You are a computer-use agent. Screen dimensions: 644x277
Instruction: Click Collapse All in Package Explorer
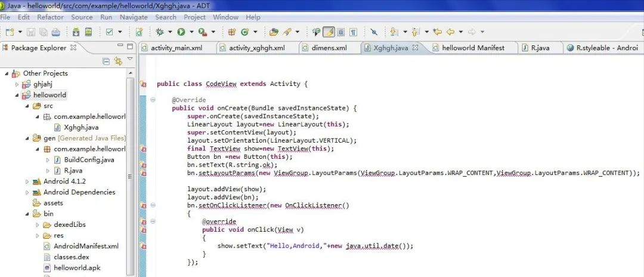(x=106, y=61)
